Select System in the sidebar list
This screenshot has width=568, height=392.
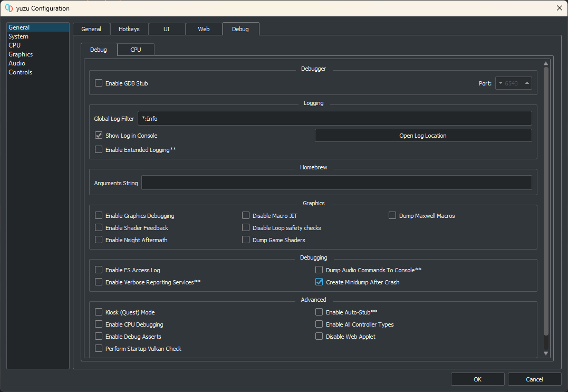pos(37,36)
